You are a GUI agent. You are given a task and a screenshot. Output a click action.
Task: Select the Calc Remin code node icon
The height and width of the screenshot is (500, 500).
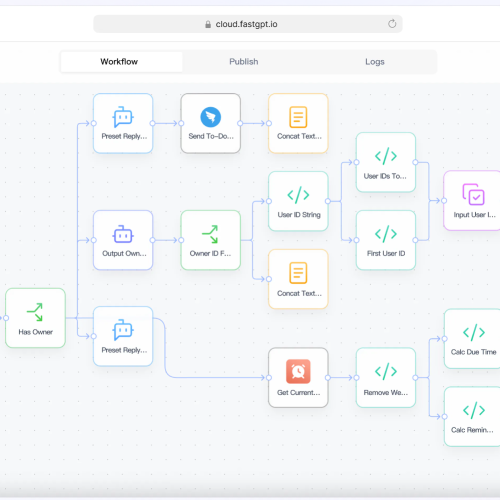(474, 410)
